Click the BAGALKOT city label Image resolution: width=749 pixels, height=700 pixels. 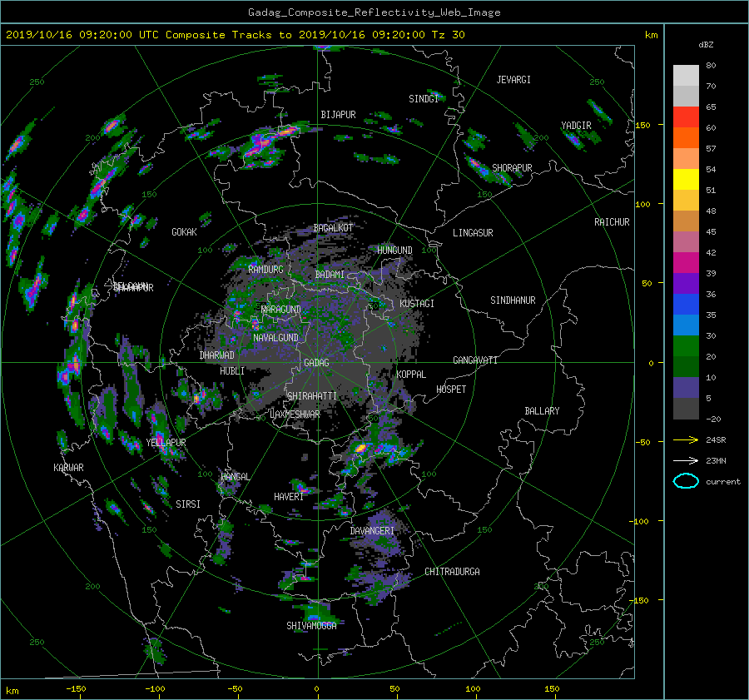pos(333,228)
